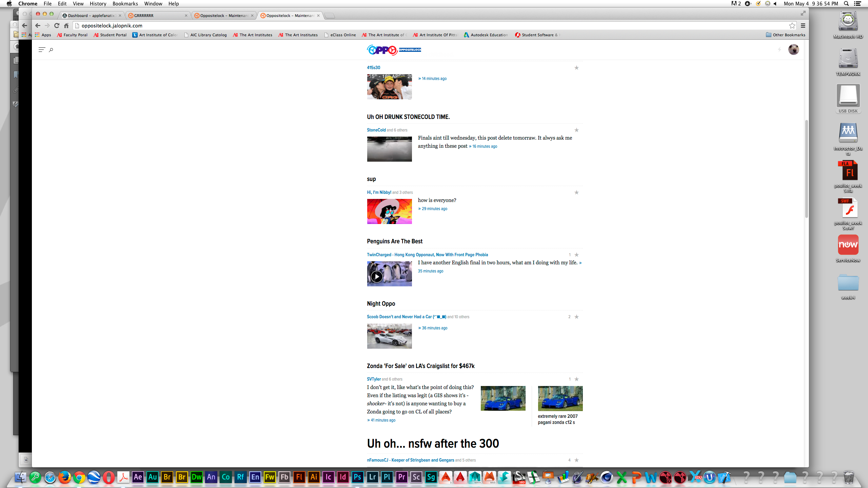The image size is (868, 488).
Task: Open the Window menu
Action: pyautogui.click(x=153, y=4)
